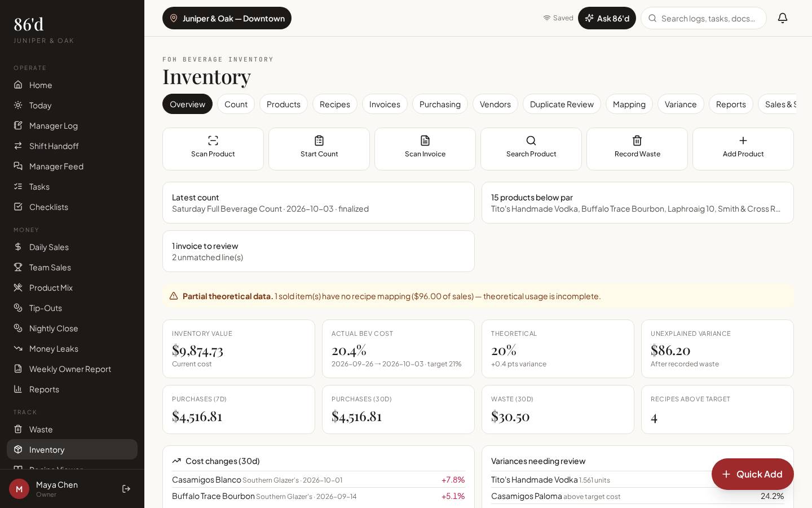Image resolution: width=812 pixels, height=508 pixels.
Task: Select Inventory in the sidebar
Action: [x=72, y=449]
